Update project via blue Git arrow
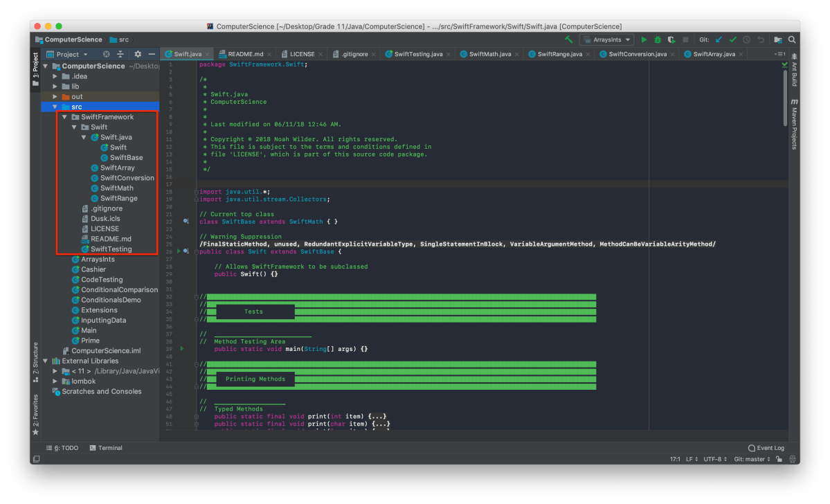This screenshot has height=504, width=830. click(x=719, y=39)
